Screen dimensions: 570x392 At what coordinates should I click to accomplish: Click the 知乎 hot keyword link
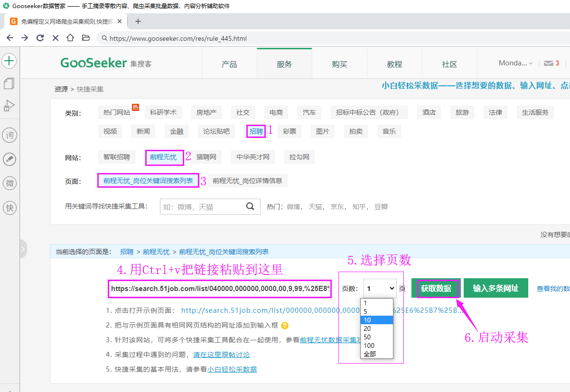[x=358, y=207]
